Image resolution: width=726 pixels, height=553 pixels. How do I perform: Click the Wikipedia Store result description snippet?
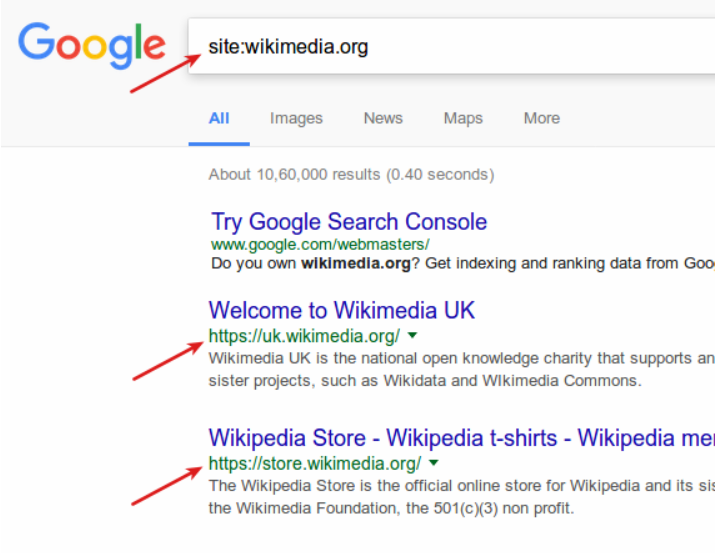(462, 496)
